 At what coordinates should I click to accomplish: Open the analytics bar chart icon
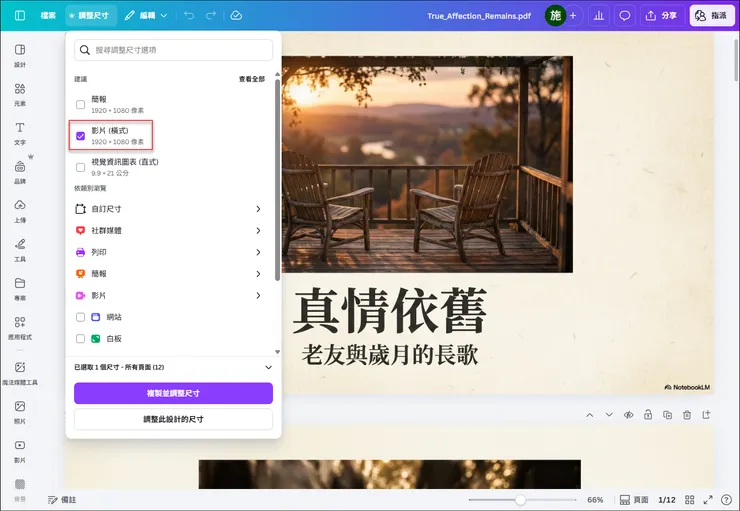[599, 16]
